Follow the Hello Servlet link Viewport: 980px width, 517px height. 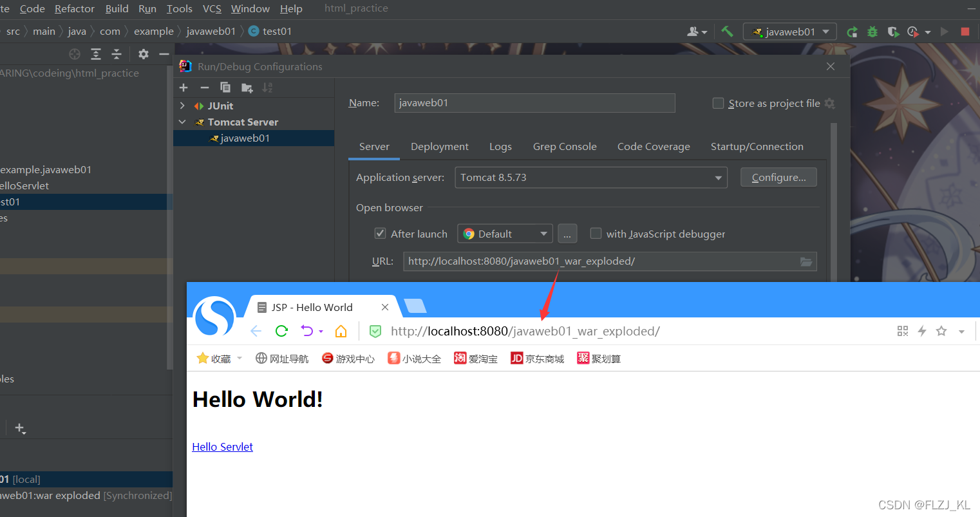coord(223,447)
